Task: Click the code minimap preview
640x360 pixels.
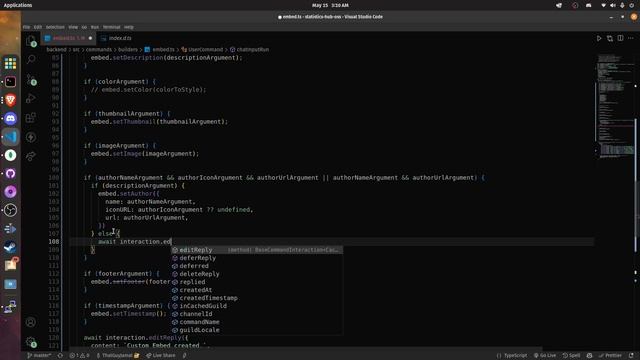Action: tap(616, 106)
